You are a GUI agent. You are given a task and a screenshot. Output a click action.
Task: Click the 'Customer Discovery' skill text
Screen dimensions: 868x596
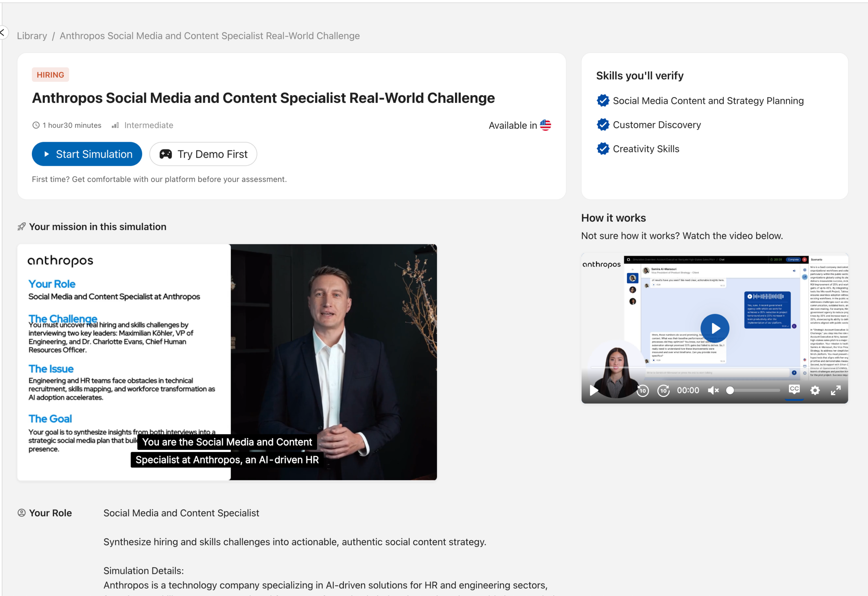[657, 125]
